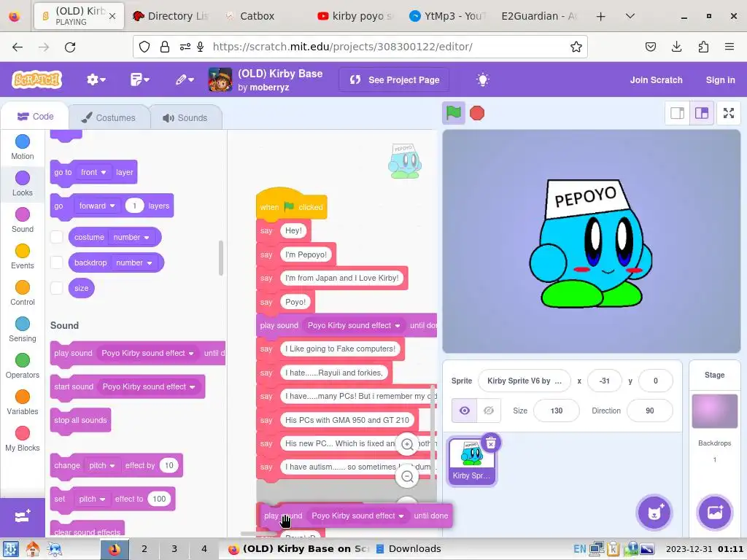This screenshot has height=560, width=747.
Task: Delete the Kirby sprite with trash icon
Action: point(491,443)
